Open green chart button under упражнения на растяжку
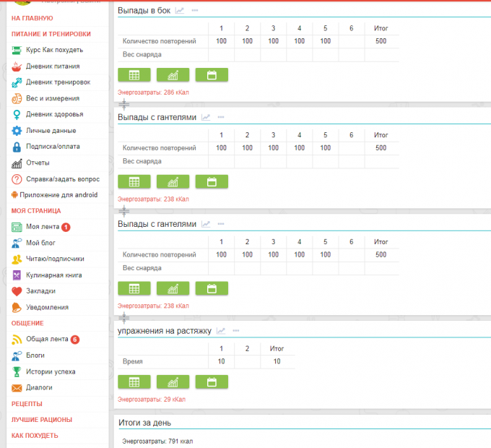Screen dimensions: 491x448 [x=173, y=382]
